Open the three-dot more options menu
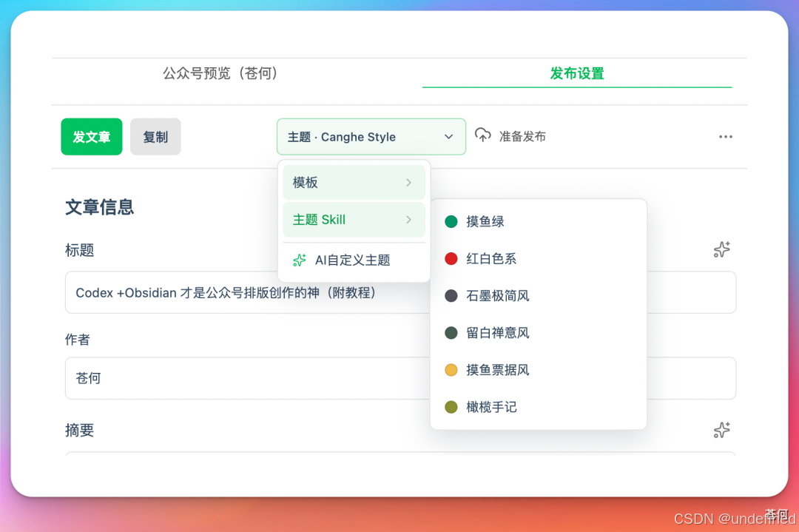The image size is (799, 532). (x=725, y=137)
